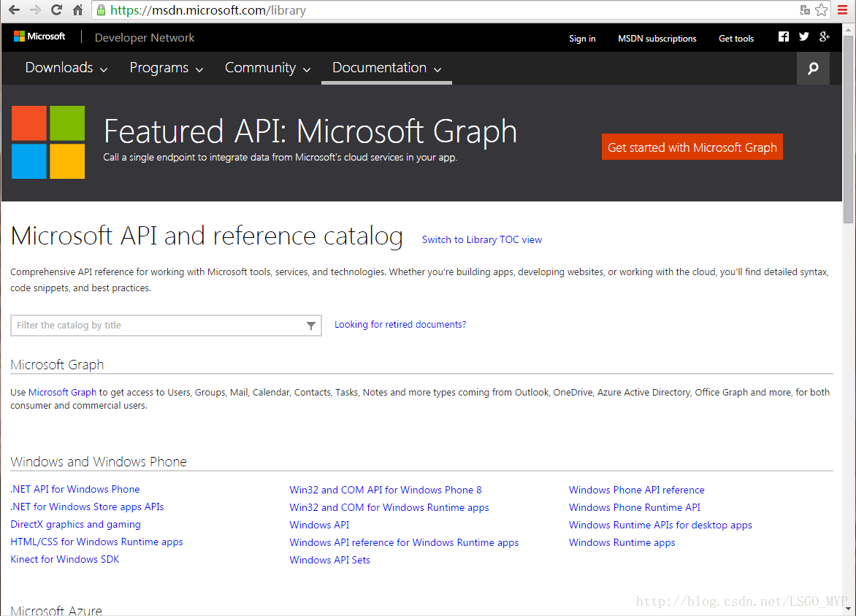The height and width of the screenshot is (616, 856).
Task: Click the browser Forward arrow
Action: pyautogui.click(x=35, y=9)
